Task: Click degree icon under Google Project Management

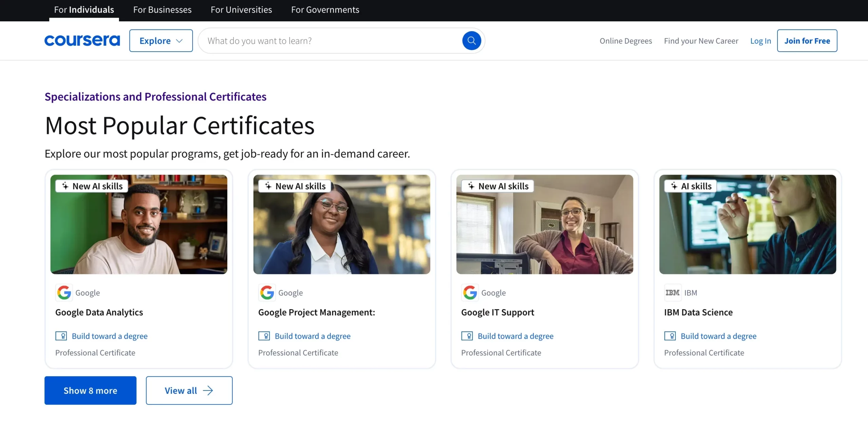Action: pos(264,336)
